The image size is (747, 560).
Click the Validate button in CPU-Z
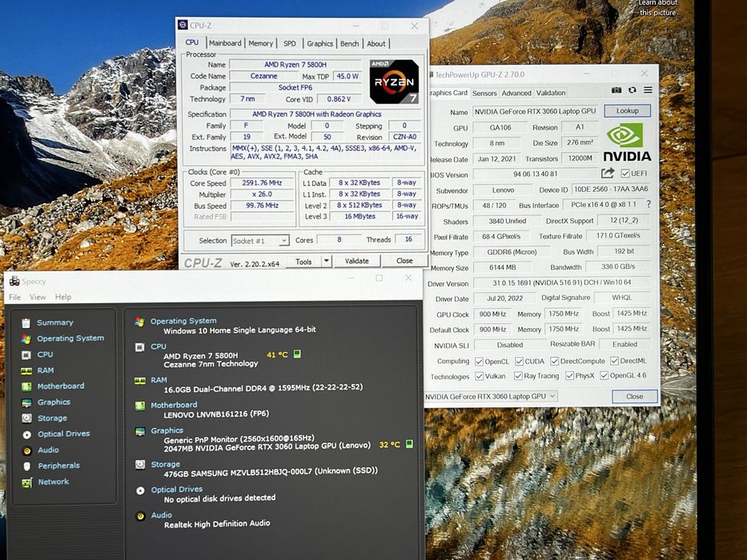356,261
